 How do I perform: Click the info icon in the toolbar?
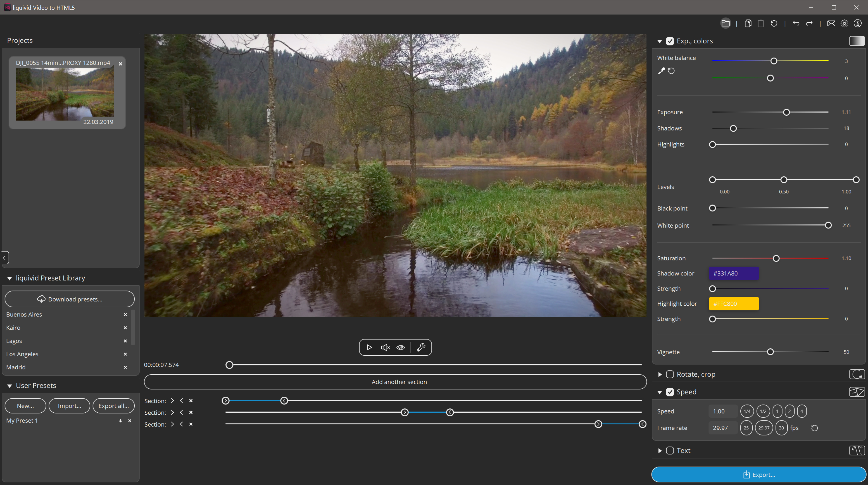click(858, 23)
